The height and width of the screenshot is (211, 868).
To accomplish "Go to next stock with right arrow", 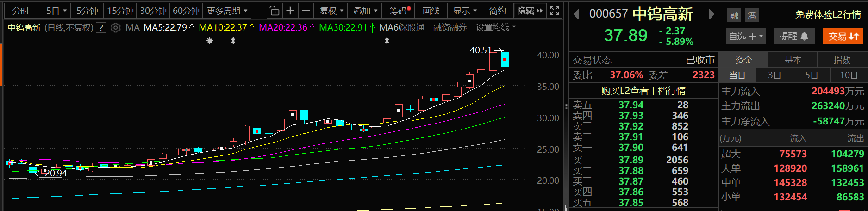I will pyautogui.click(x=712, y=14).
